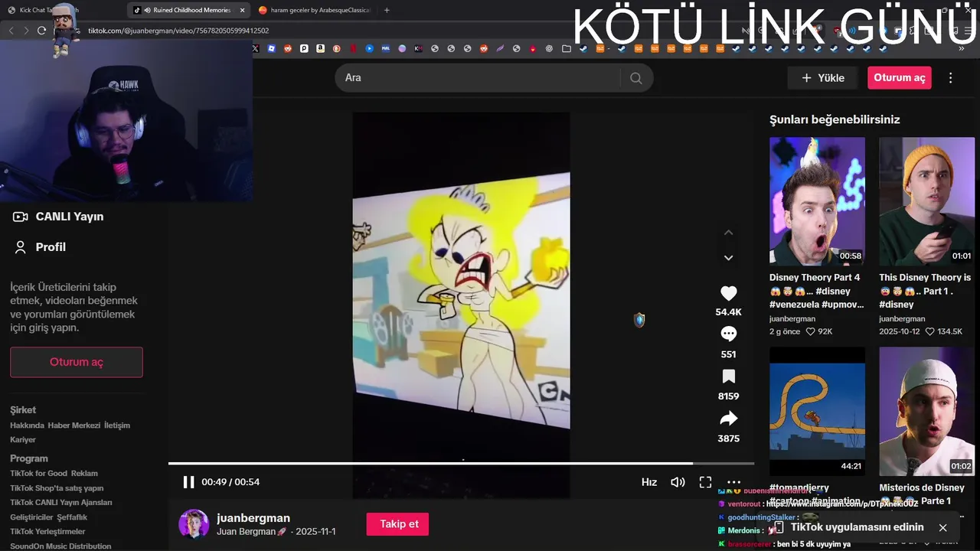Open TikTok CANLI Yayın Ajansları link
Image resolution: width=980 pixels, height=551 pixels.
point(61,503)
